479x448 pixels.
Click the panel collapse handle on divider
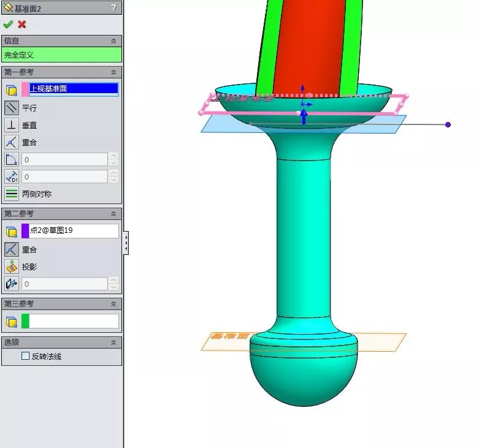point(126,243)
